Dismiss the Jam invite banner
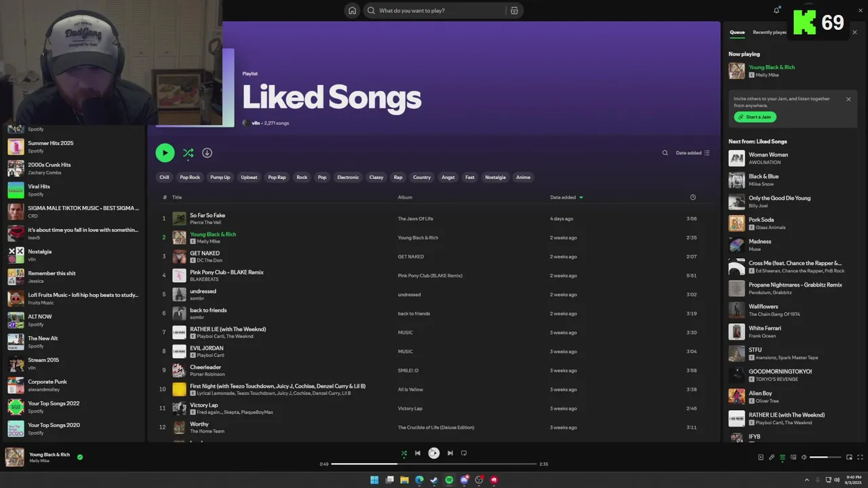 click(x=848, y=99)
